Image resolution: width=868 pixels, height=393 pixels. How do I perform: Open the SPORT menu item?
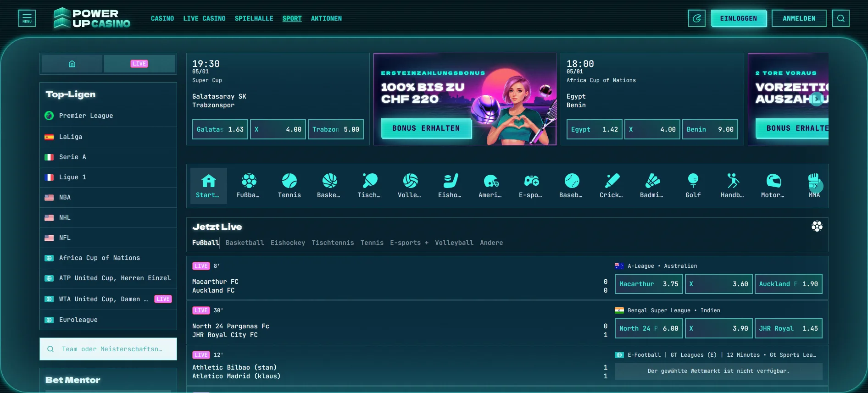coord(292,18)
